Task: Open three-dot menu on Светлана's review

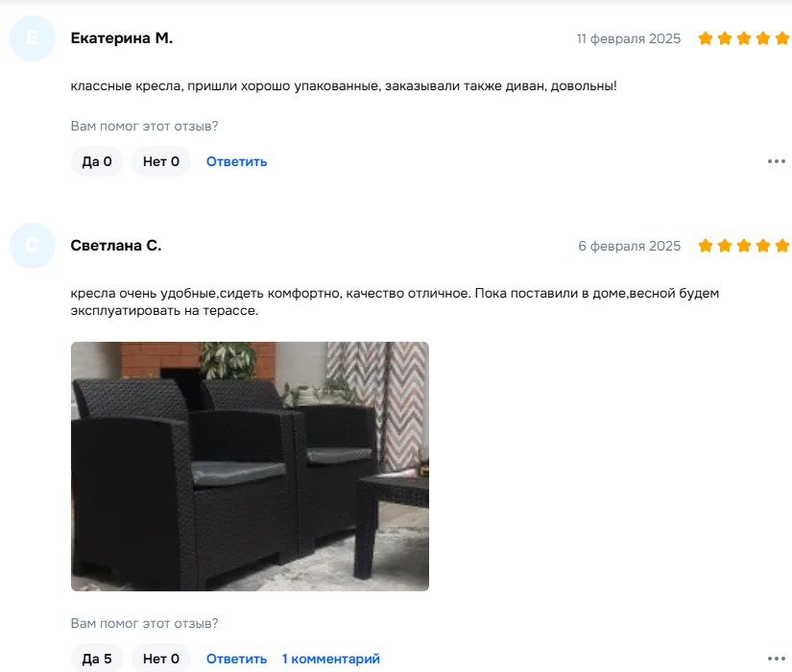Action: 777,659
